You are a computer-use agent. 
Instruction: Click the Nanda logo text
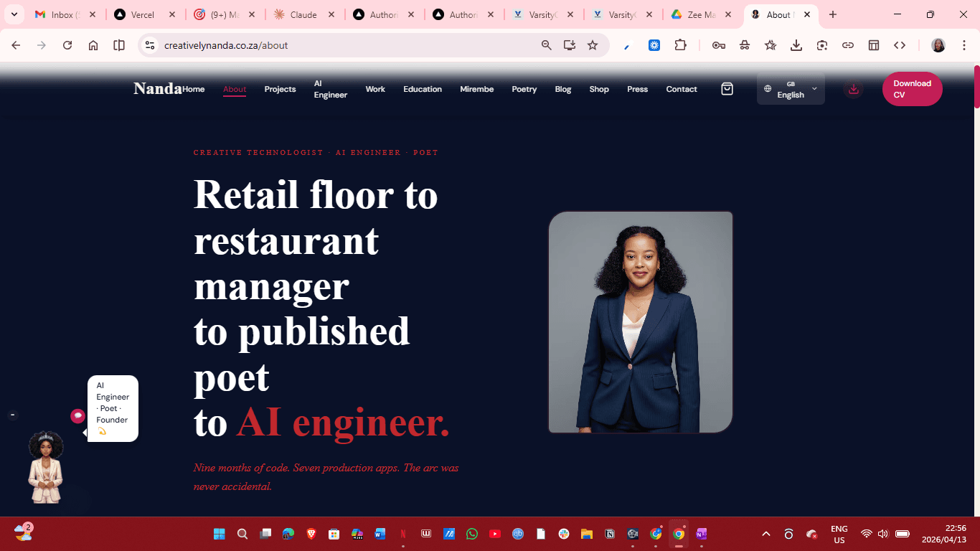pyautogui.click(x=158, y=88)
